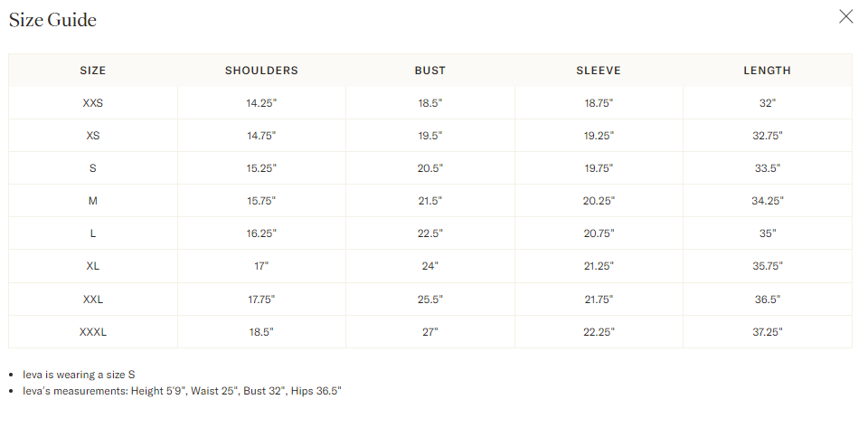Click the XS size row label
The image size is (868, 428).
93,136
